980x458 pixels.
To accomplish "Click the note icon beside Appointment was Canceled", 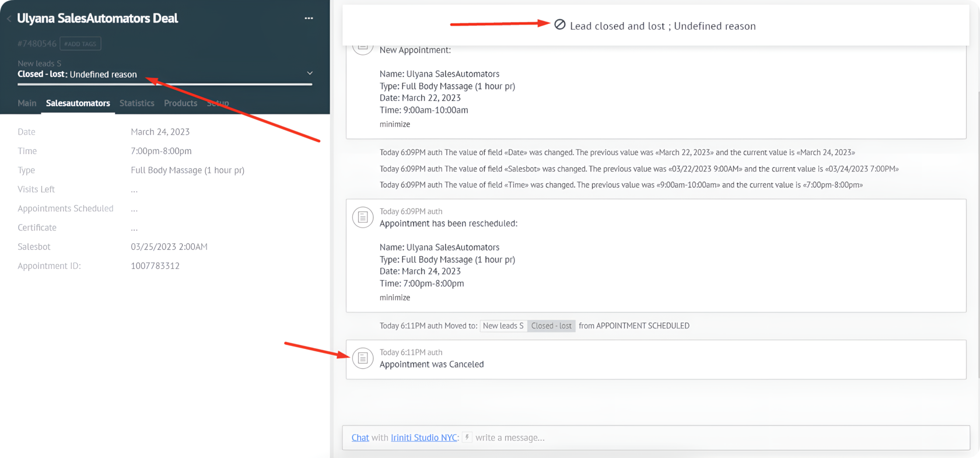I will click(362, 358).
